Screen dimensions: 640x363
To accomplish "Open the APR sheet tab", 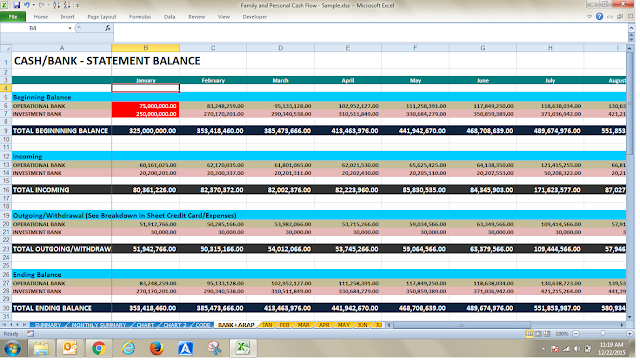I will 324,325.
